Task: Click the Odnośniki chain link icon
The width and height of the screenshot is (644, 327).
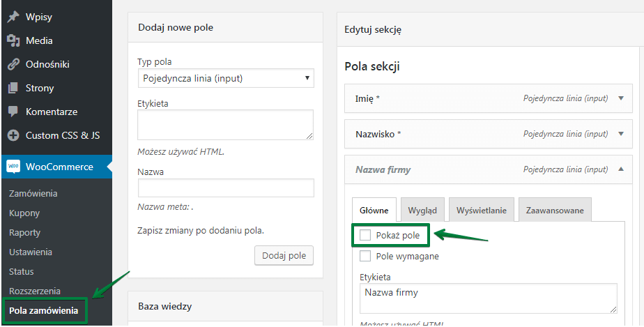Action: (x=13, y=64)
